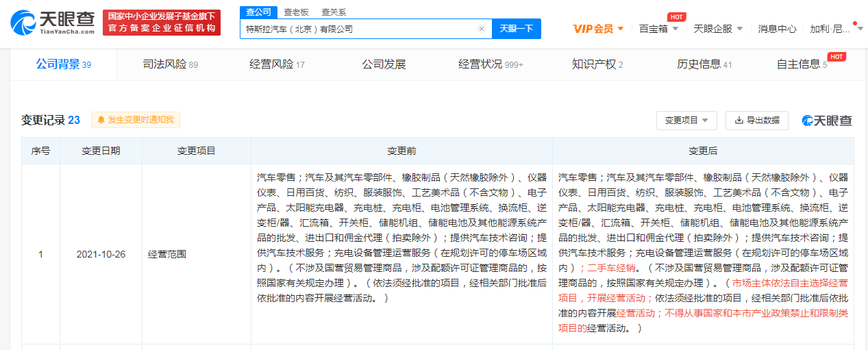The height and width of the screenshot is (350, 868).
Task: Expand the 变更项目 filter dropdown
Action: (686, 121)
